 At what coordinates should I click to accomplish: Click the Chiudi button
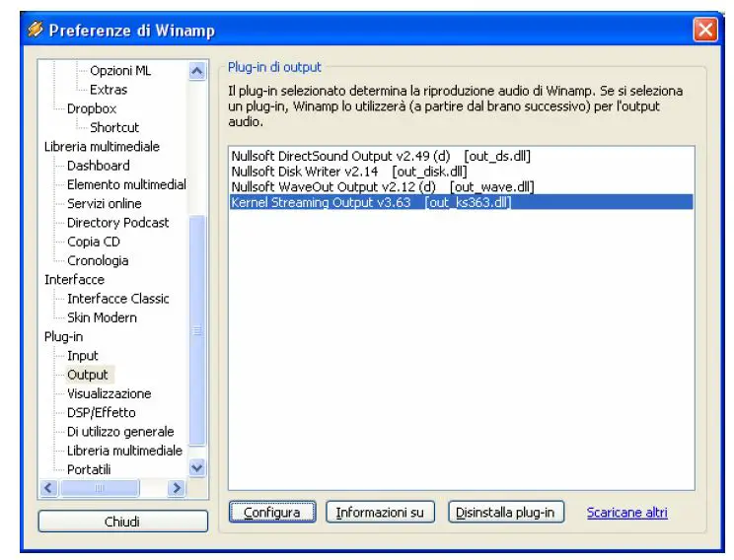[122, 522]
